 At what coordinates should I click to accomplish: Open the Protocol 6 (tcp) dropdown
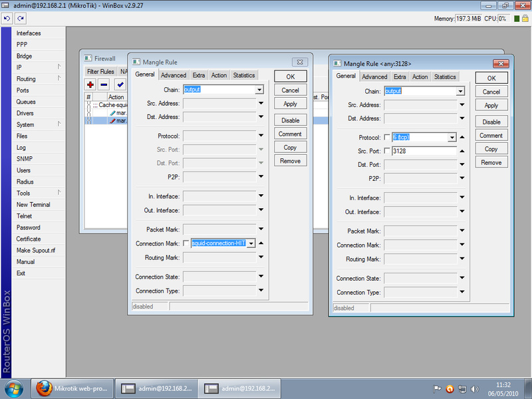tap(452, 138)
